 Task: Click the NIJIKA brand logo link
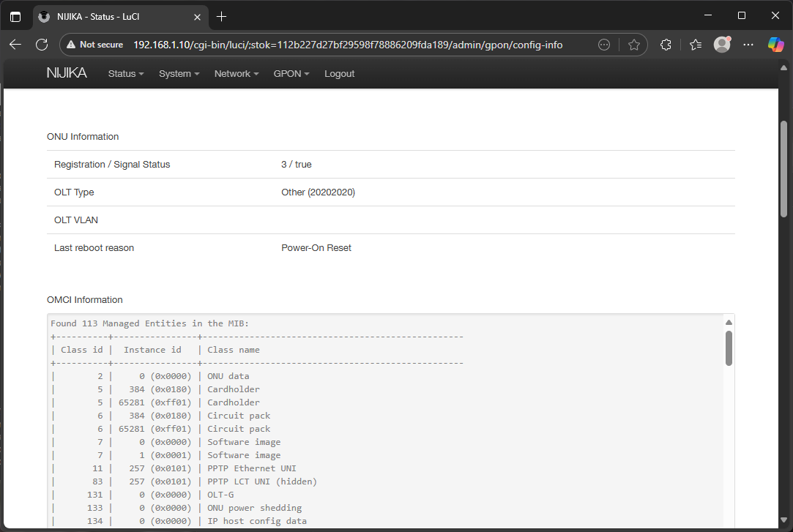pyautogui.click(x=67, y=73)
